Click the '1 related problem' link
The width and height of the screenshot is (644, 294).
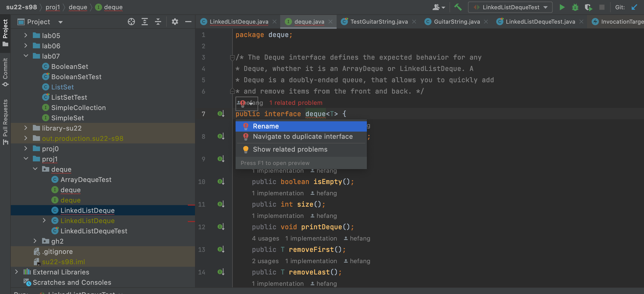pyautogui.click(x=296, y=103)
